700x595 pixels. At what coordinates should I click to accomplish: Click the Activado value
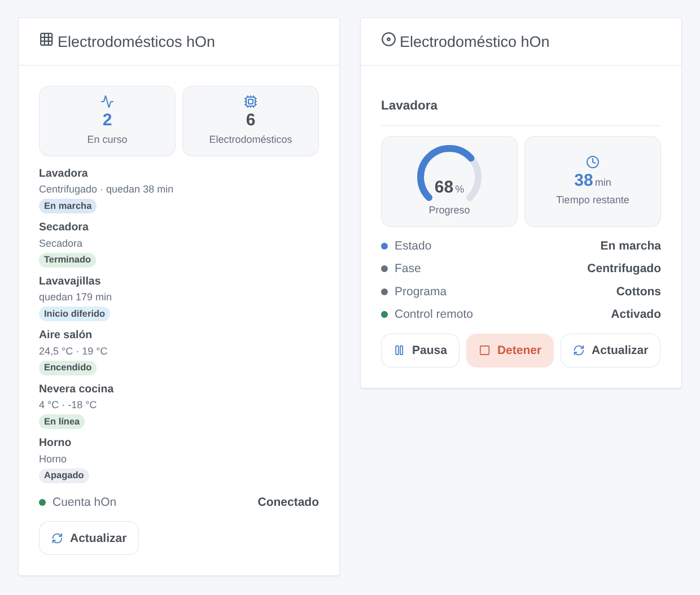[636, 314]
